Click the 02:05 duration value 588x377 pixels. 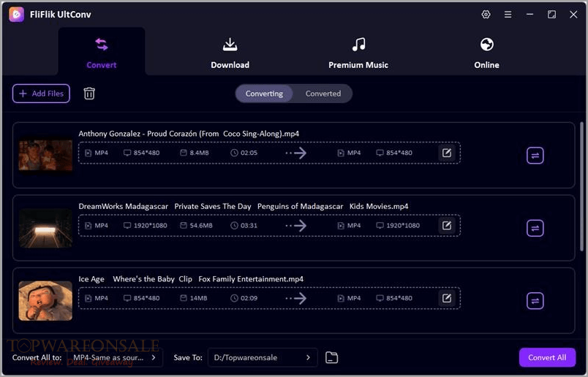pos(249,153)
